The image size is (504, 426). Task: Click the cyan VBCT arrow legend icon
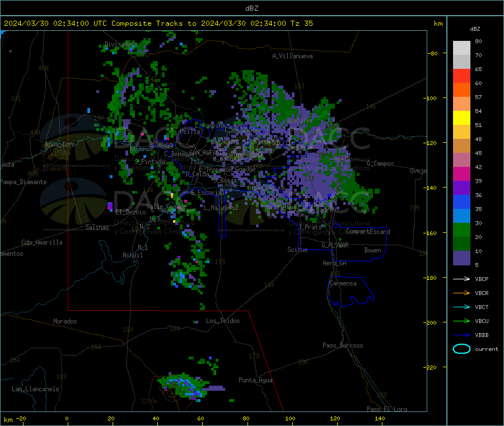[x=461, y=307]
